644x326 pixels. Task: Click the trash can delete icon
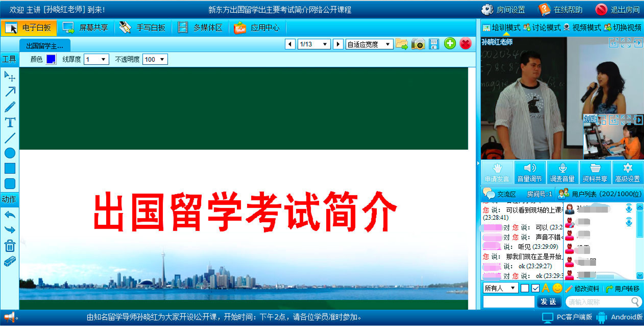(x=10, y=246)
